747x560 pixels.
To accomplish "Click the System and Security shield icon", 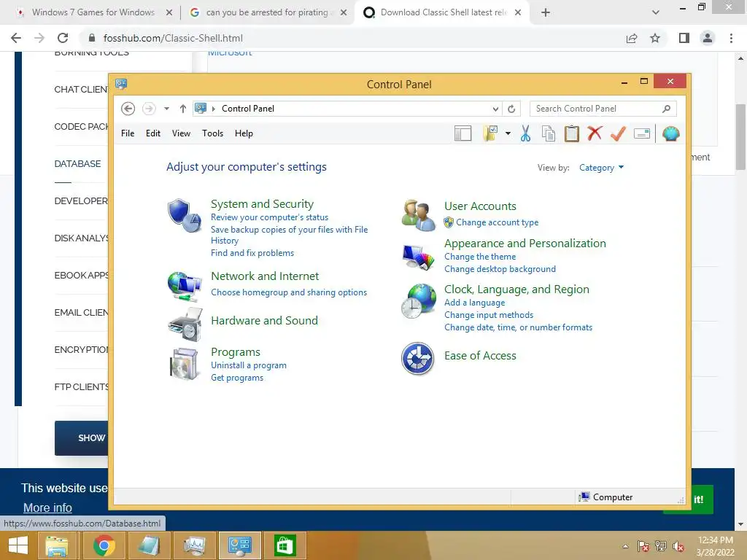I will click(185, 216).
